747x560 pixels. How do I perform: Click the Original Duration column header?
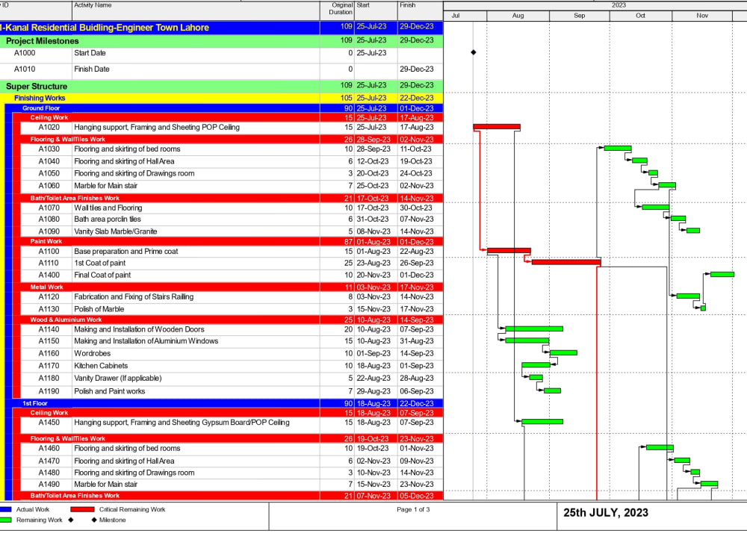tap(339, 8)
